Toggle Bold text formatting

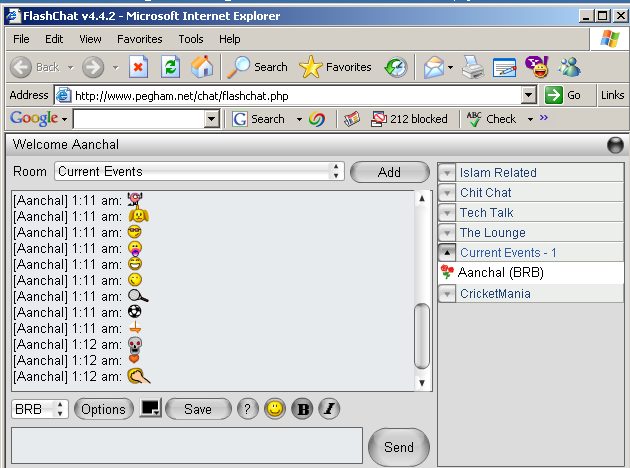303,409
